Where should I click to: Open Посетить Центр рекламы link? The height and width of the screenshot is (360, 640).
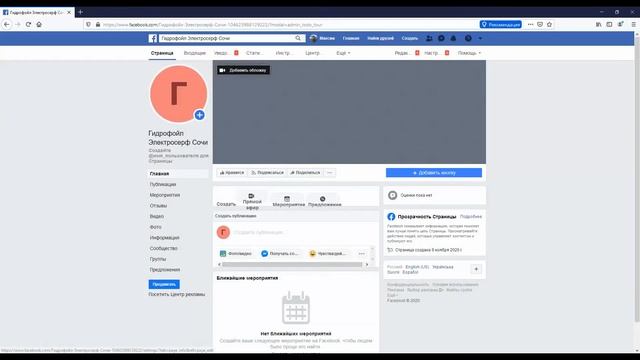coord(177,294)
